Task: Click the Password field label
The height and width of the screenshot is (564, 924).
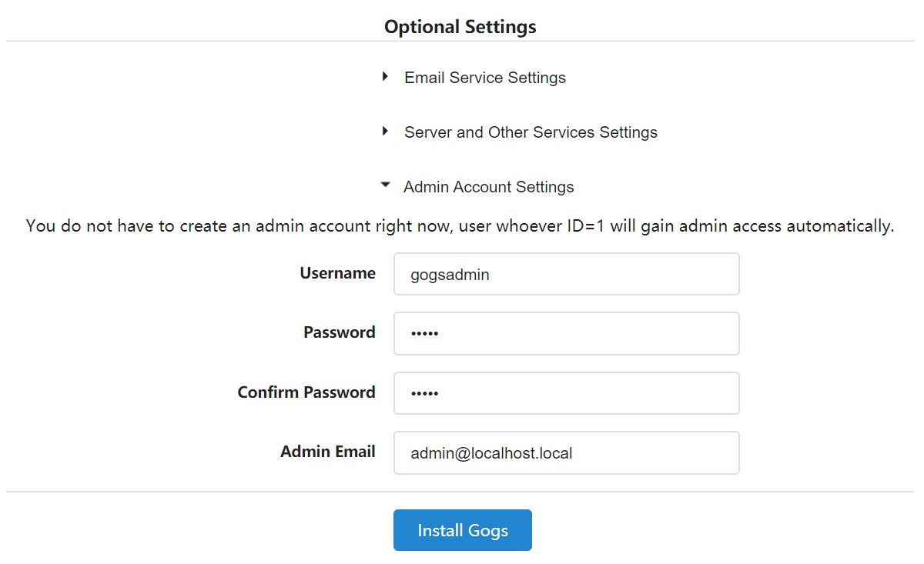Action: point(339,332)
